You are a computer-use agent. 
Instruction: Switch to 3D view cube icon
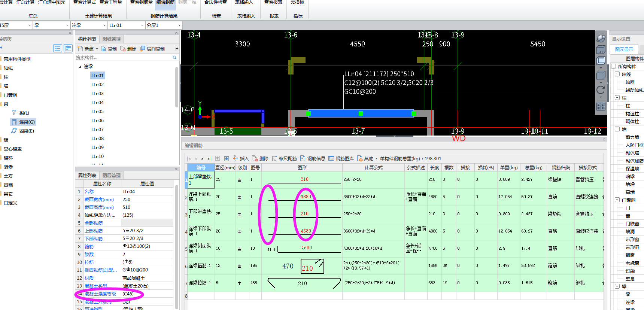coord(601,49)
